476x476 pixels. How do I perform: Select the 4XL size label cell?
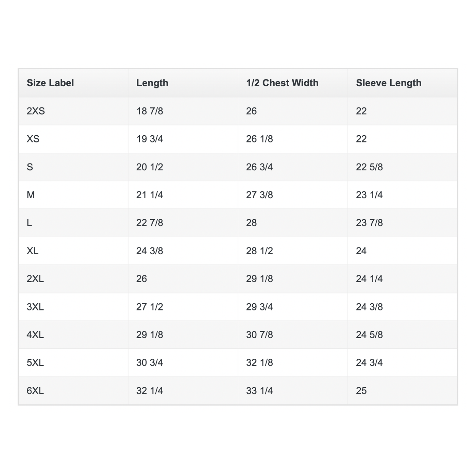pyautogui.click(x=35, y=335)
